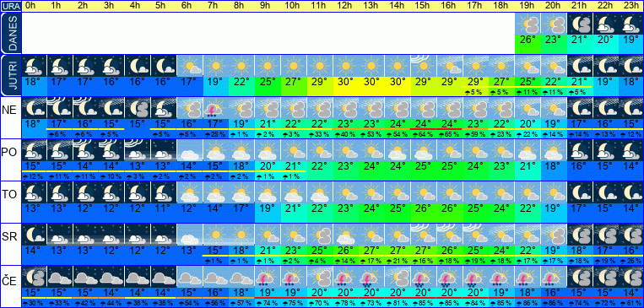Click the windy sun icon for JUTRI 15h
This screenshot has width=644, height=308.
[424, 66]
